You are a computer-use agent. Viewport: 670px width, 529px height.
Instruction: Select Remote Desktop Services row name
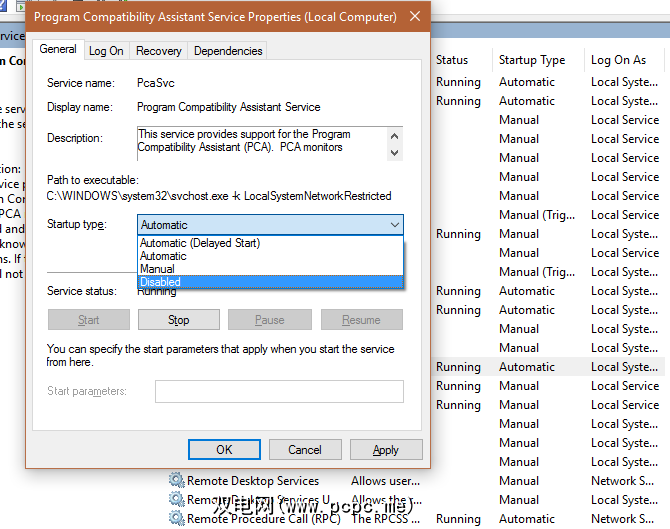tap(253, 481)
